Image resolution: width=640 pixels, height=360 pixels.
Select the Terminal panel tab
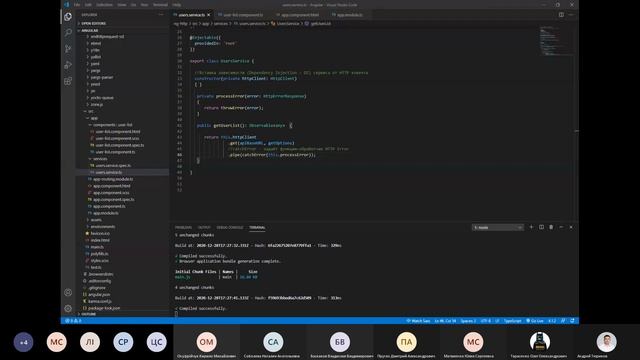pyautogui.click(x=257, y=227)
